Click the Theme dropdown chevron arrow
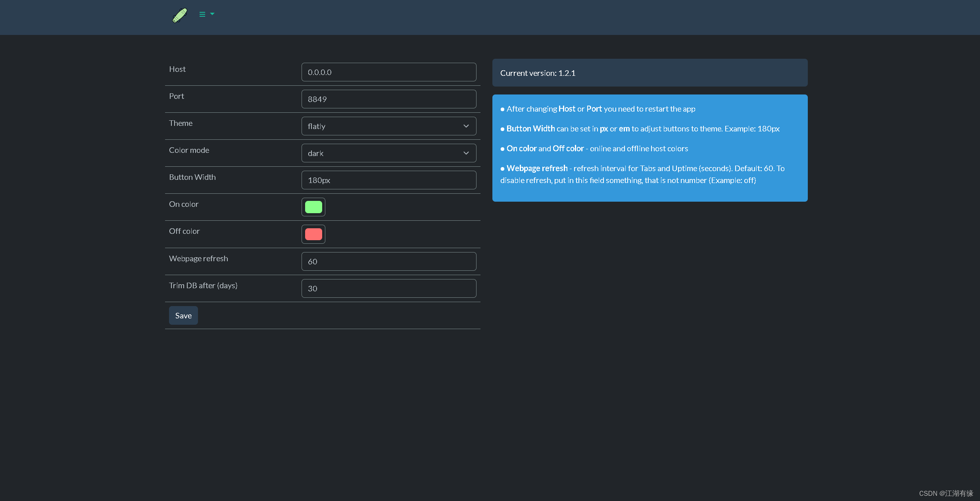Viewport: 980px width, 501px height. (466, 126)
